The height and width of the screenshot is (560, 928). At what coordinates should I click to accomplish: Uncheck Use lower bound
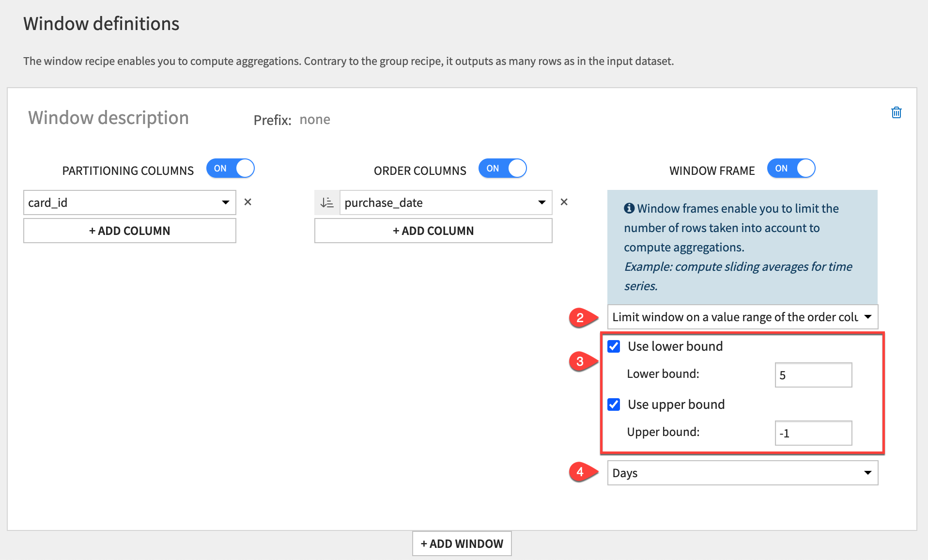[x=614, y=346]
